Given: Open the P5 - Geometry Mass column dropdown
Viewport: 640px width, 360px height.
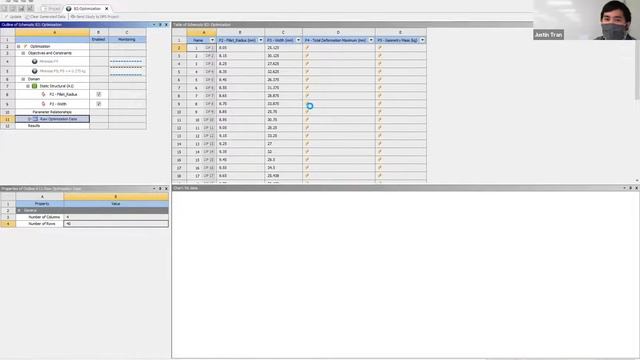Looking at the screenshot, I should [x=422, y=40].
